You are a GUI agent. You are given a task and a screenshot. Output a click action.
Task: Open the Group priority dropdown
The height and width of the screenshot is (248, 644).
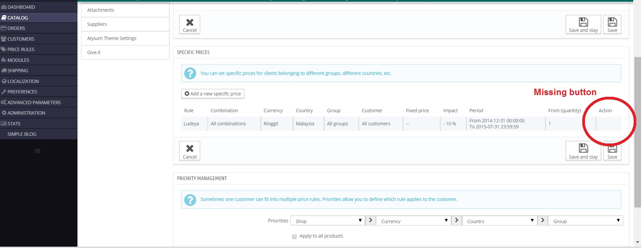click(x=586, y=221)
